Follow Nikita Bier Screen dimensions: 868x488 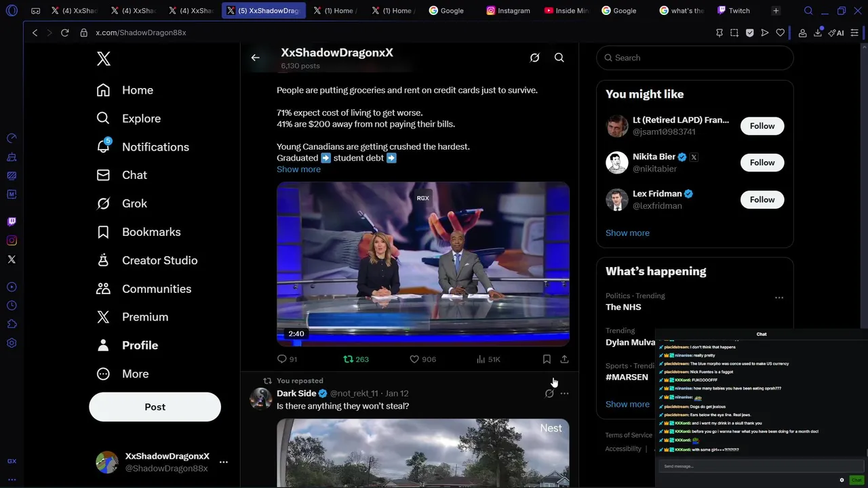click(x=762, y=163)
